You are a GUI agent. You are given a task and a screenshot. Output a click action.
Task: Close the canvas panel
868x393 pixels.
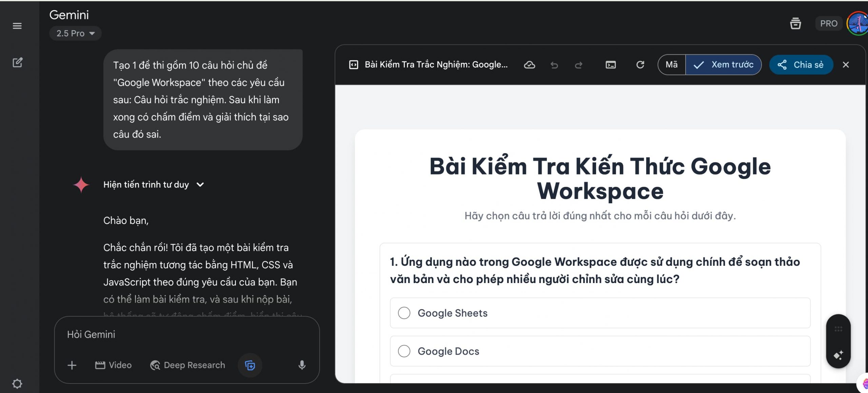[x=846, y=65]
